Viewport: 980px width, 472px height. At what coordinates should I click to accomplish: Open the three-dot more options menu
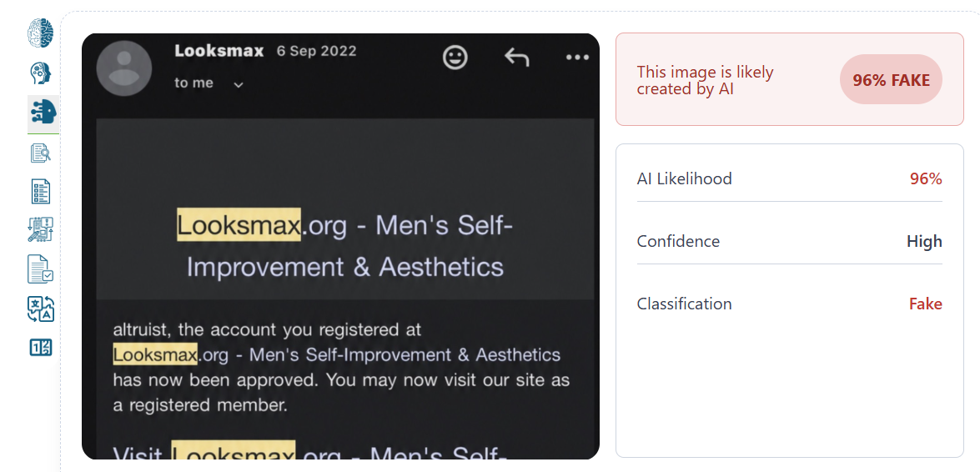click(577, 58)
